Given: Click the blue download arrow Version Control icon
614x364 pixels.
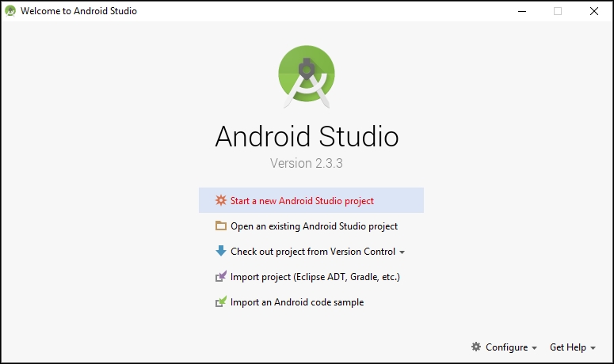Looking at the screenshot, I should click(x=221, y=251).
